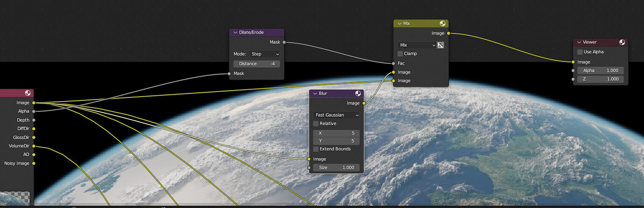The width and height of the screenshot is (644, 208).
Task: Collapse the Blur node with its chevron
Action: click(315, 94)
